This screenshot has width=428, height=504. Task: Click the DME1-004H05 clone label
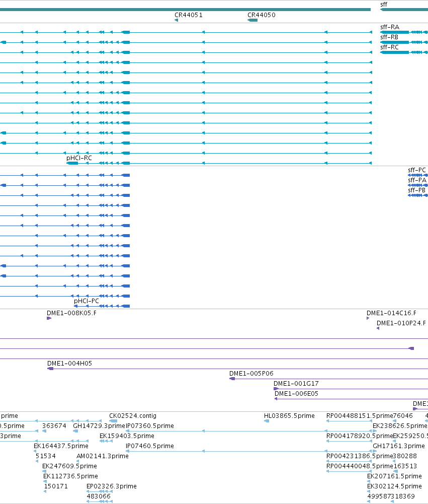70,364
